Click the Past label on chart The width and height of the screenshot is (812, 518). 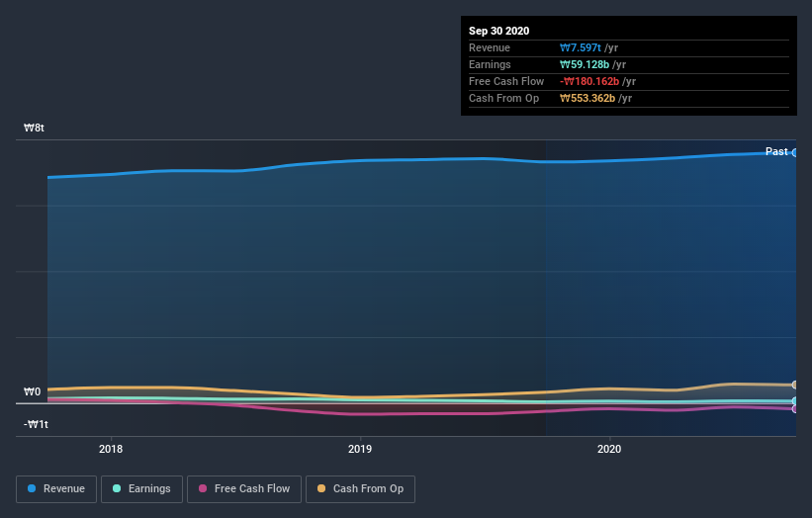click(x=776, y=151)
